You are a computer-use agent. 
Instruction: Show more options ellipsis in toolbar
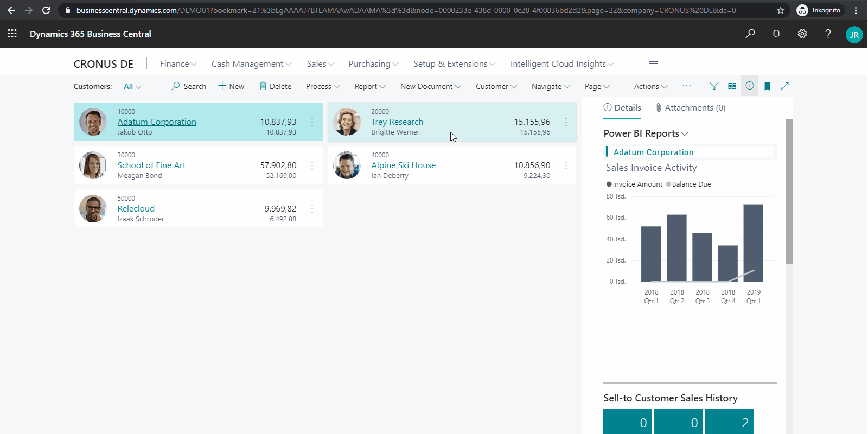[687, 86]
